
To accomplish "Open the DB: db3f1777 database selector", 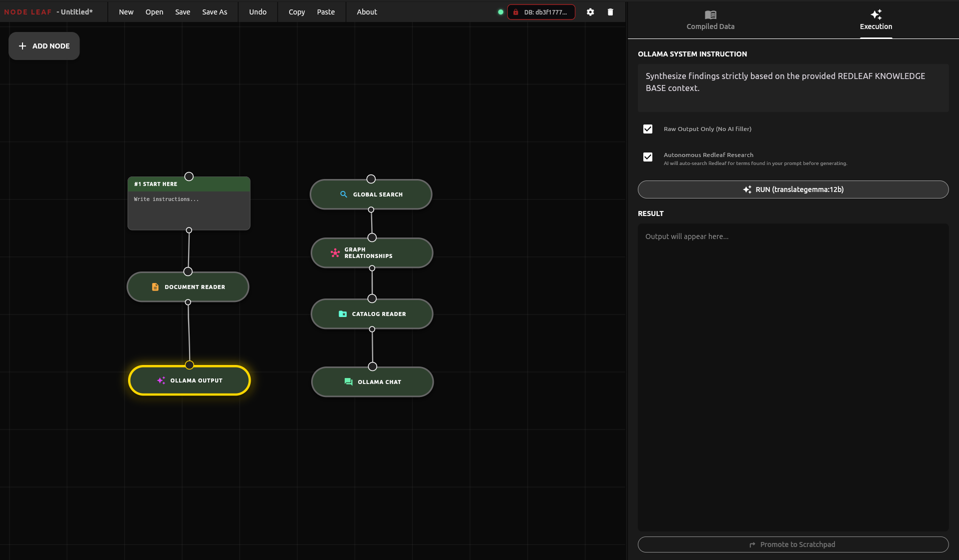I will click(541, 12).
